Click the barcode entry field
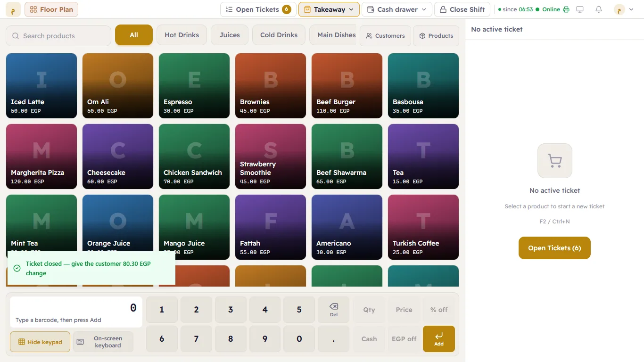This screenshot has height=362, width=644. [76, 312]
